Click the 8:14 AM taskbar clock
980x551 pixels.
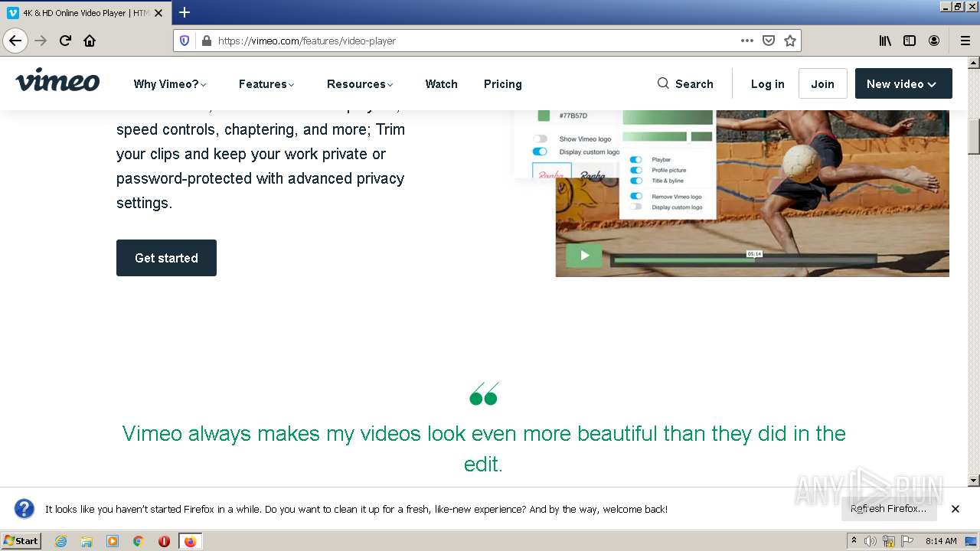pos(941,541)
